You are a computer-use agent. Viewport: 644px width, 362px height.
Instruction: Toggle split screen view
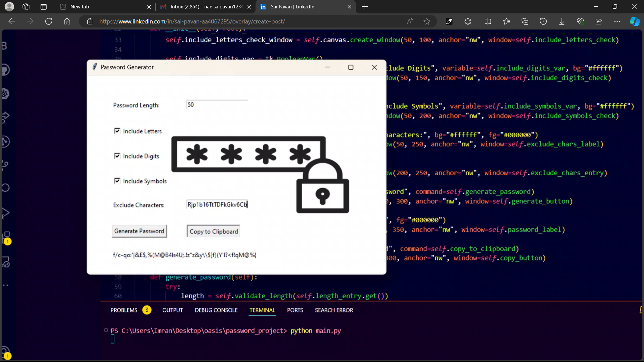(x=488, y=21)
